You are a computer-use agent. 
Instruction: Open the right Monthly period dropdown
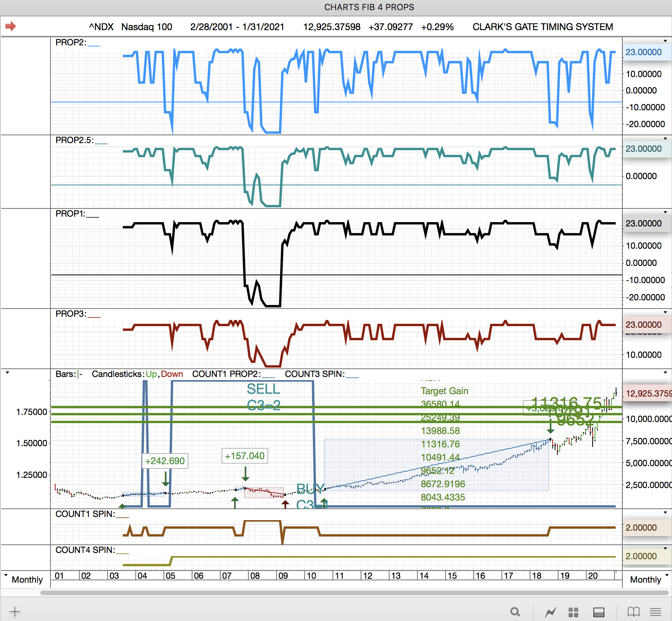tap(667, 575)
